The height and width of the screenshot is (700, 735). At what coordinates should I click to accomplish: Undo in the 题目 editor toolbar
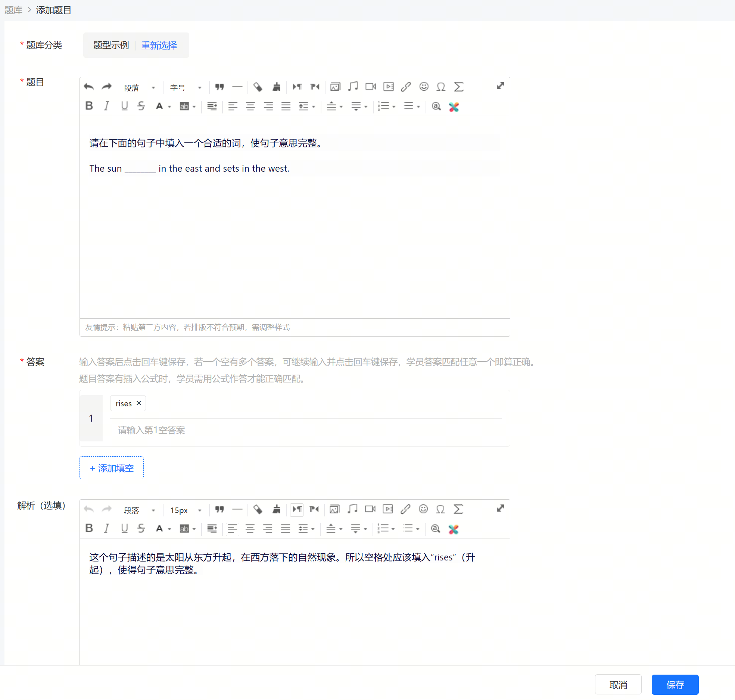tap(89, 87)
